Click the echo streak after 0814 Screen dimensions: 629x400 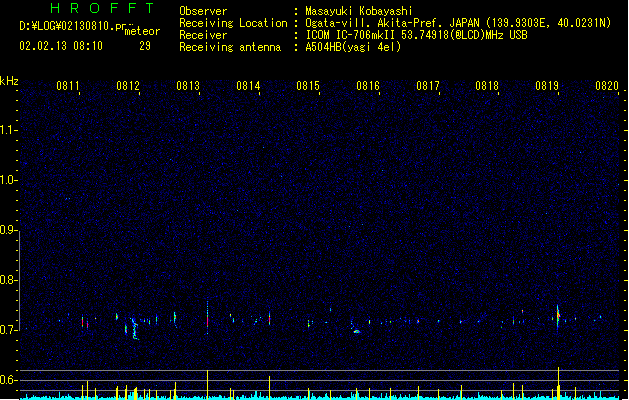pos(270,318)
